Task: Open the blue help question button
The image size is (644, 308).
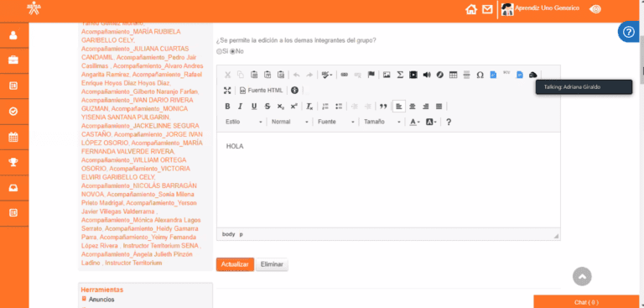Action: coord(628,32)
